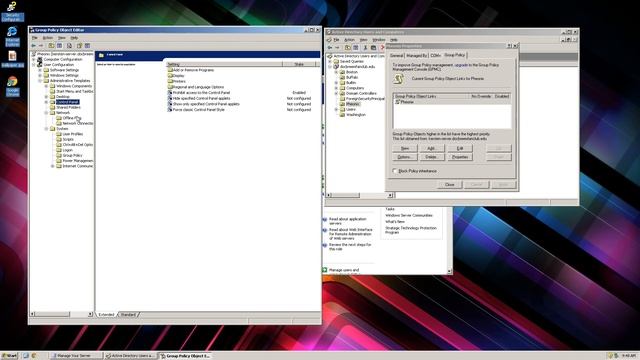Click Setting column header
The image size is (640, 360).
click(224, 64)
